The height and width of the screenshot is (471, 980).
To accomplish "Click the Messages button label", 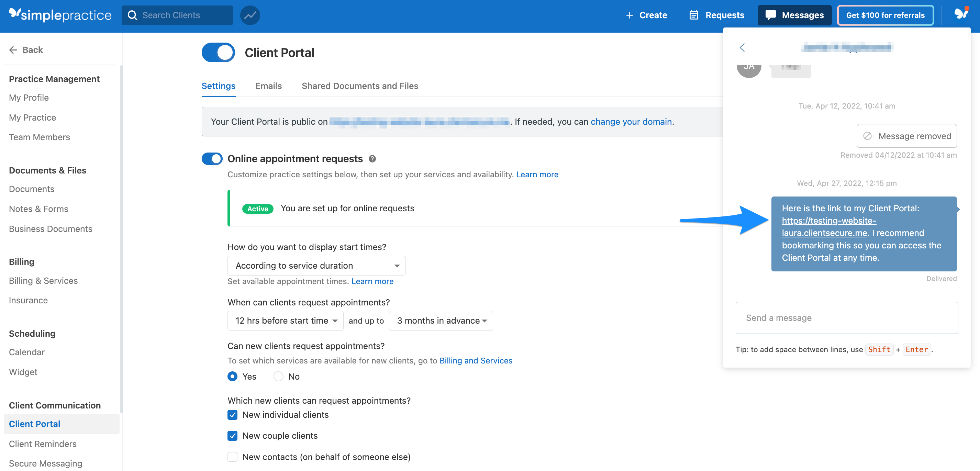I will click(x=803, y=15).
